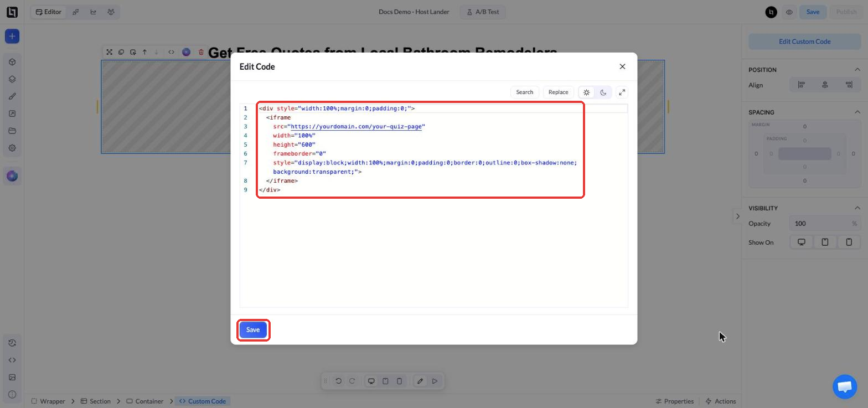
Task: Select the align center option
Action: [x=825, y=85]
